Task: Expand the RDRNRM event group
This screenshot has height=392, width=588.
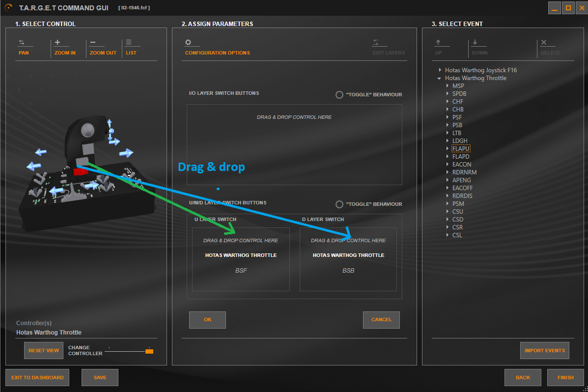Action: pos(448,172)
